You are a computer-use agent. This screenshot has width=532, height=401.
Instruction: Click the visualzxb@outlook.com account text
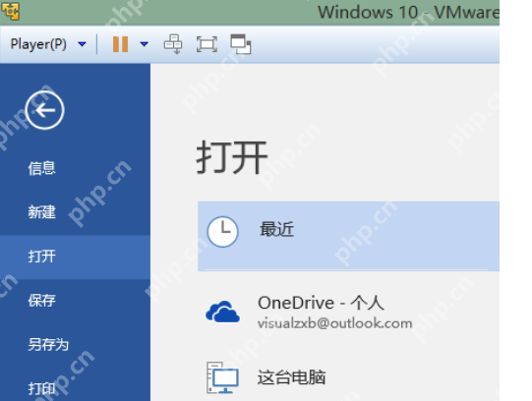(335, 323)
